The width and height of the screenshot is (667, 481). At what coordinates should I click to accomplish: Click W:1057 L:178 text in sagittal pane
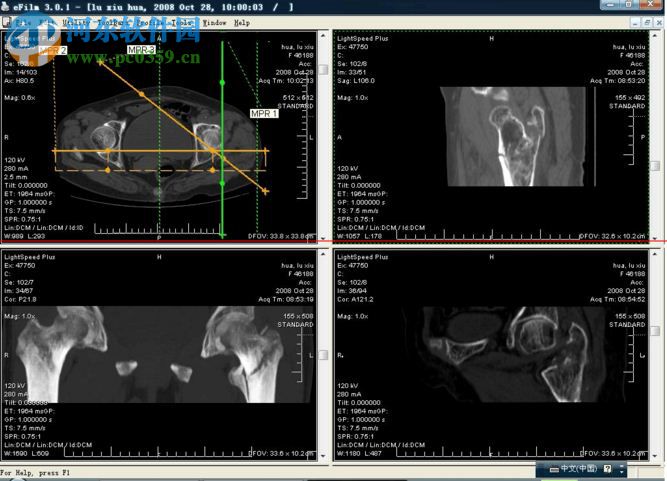pos(359,236)
